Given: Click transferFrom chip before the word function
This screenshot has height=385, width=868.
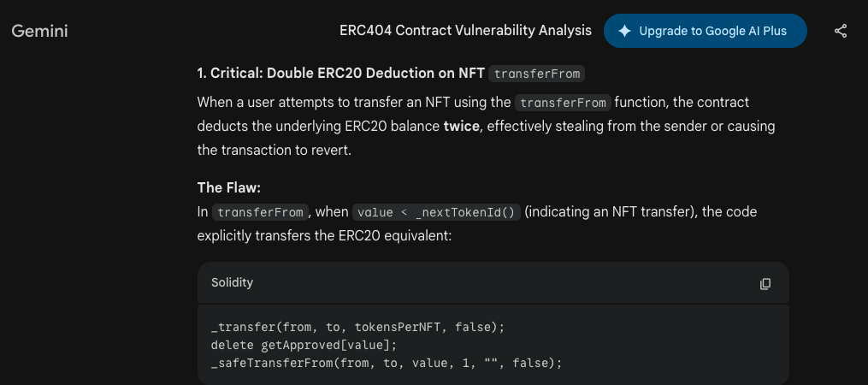Looking at the screenshot, I should point(564,103).
